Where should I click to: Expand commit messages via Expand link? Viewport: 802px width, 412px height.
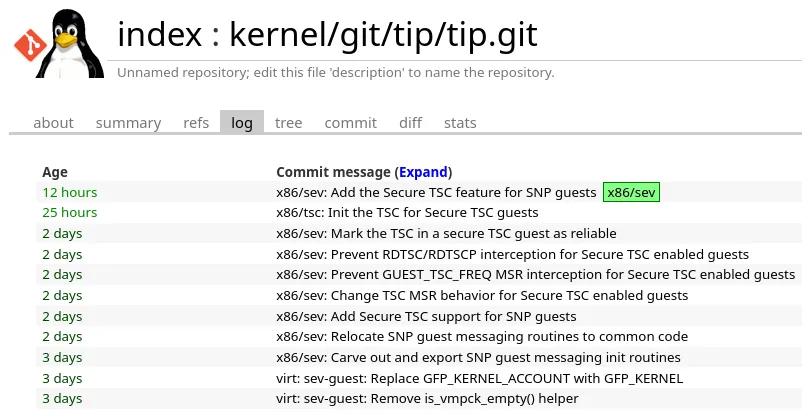pyautogui.click(x=423, y=172)
